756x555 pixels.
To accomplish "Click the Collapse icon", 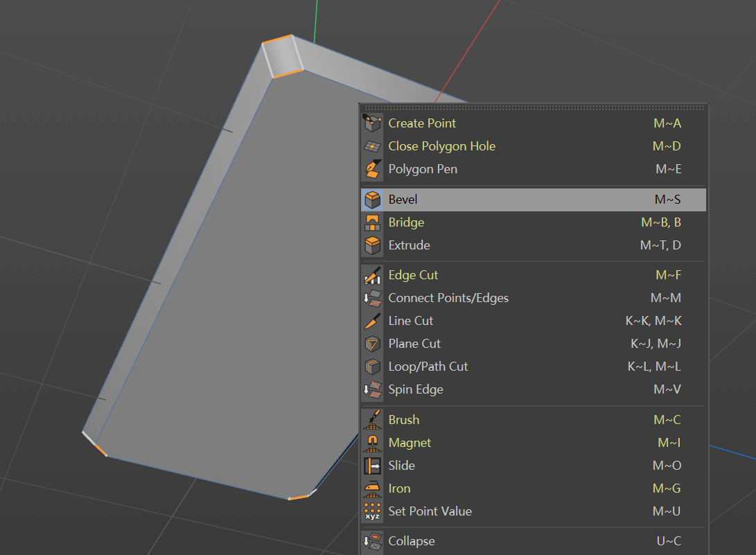I will click(372, 542).
